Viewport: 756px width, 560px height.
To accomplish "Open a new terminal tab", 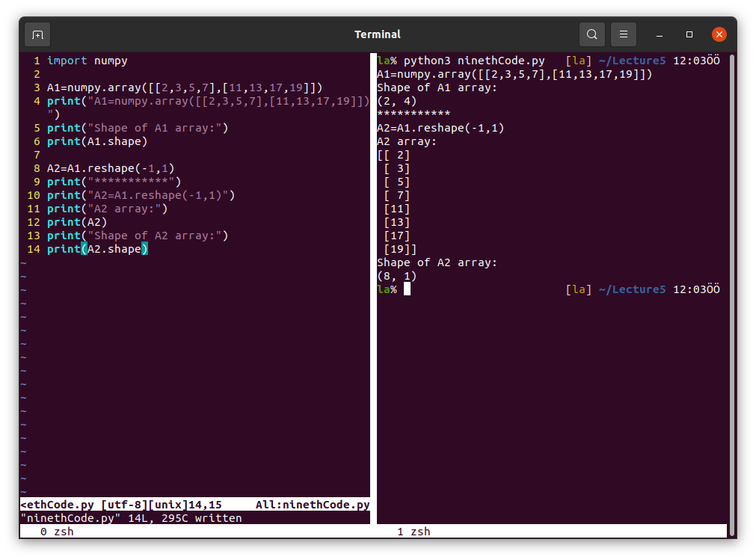I will 37,34.
